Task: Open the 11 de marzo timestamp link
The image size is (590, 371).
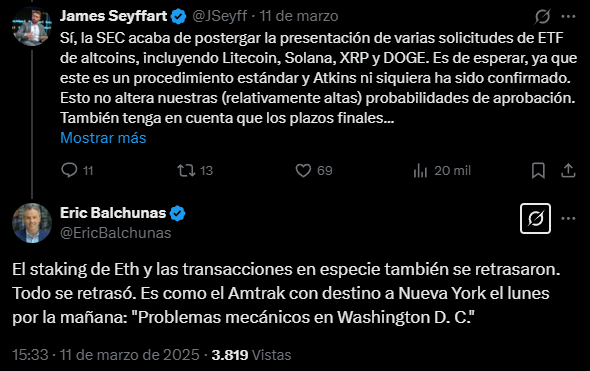Action: (x=299, y=16)
